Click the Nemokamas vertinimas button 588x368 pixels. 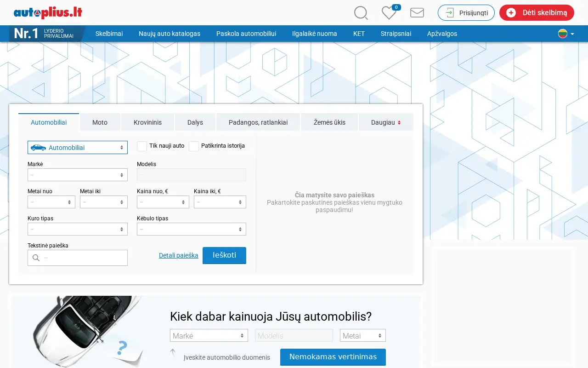coord(333,357)
